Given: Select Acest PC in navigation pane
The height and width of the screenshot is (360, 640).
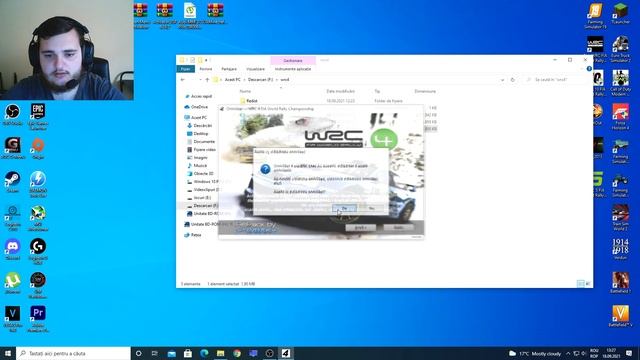Looking at the screenshot, I should click(x=196, y=118).
